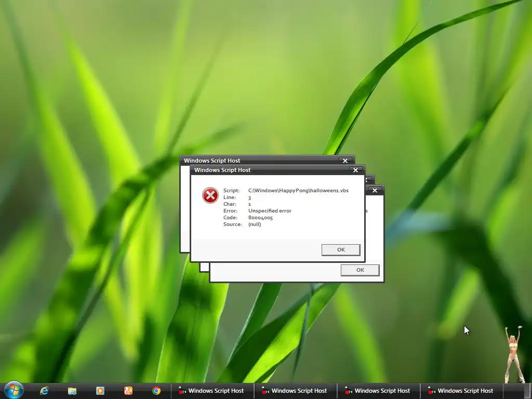Click the 'Script:' label in the dialog
The height and width of the screenshot is (399, 532).
tap(231, 190)
